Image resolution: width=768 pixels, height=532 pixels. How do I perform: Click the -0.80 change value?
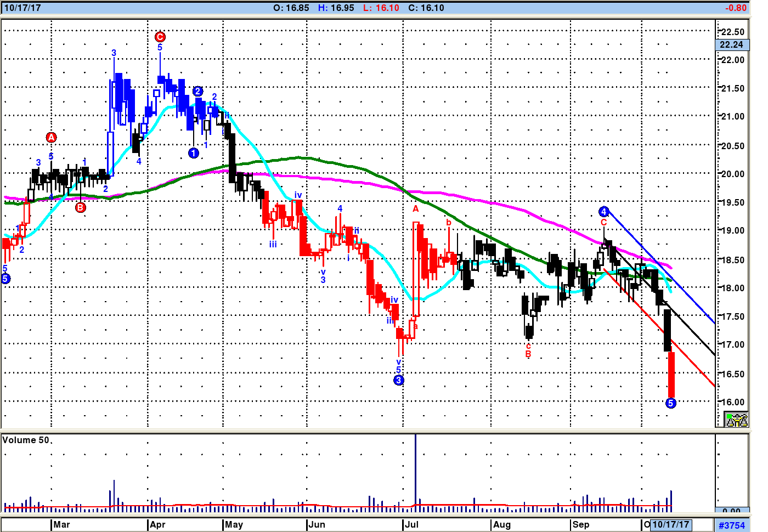[x=736, y=8]
